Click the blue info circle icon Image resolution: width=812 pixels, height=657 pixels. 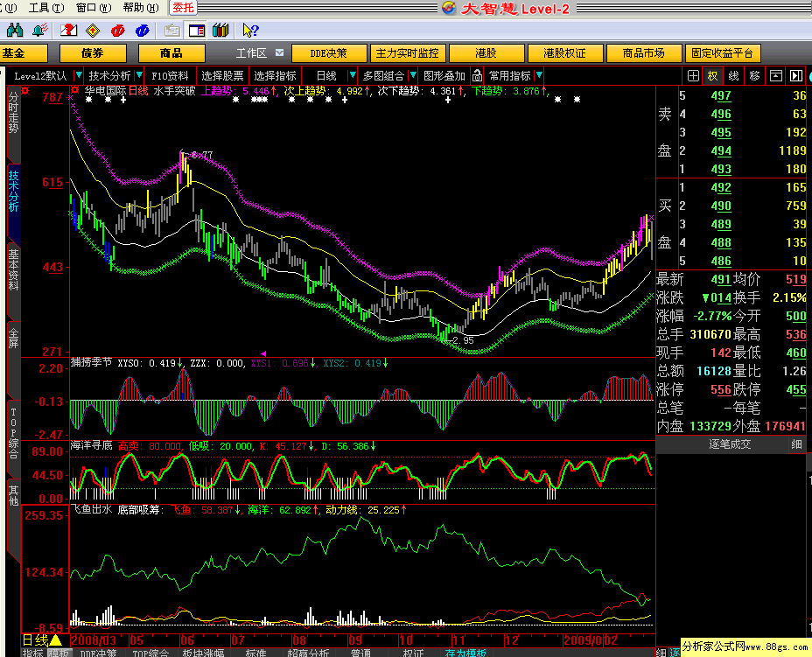coord(143,31)
